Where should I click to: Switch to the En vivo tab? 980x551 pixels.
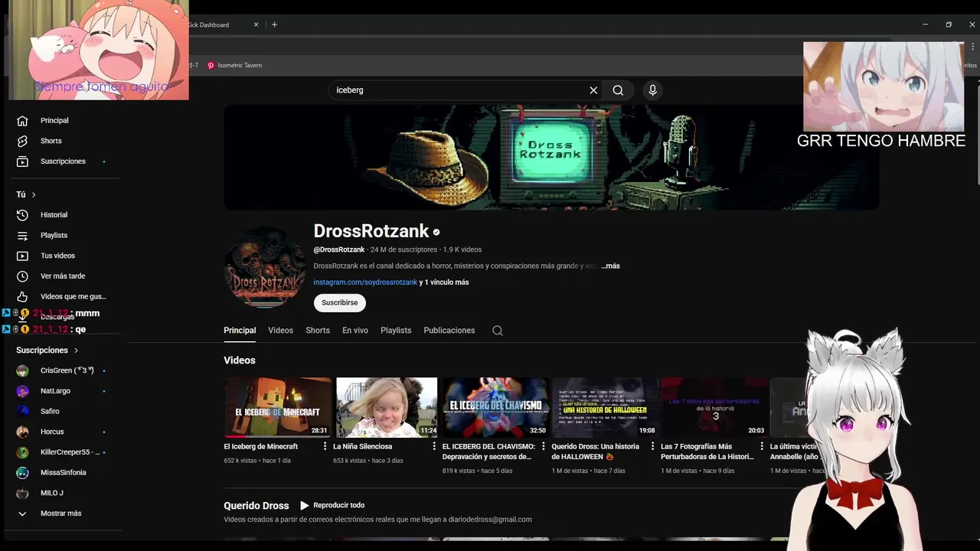355,331
